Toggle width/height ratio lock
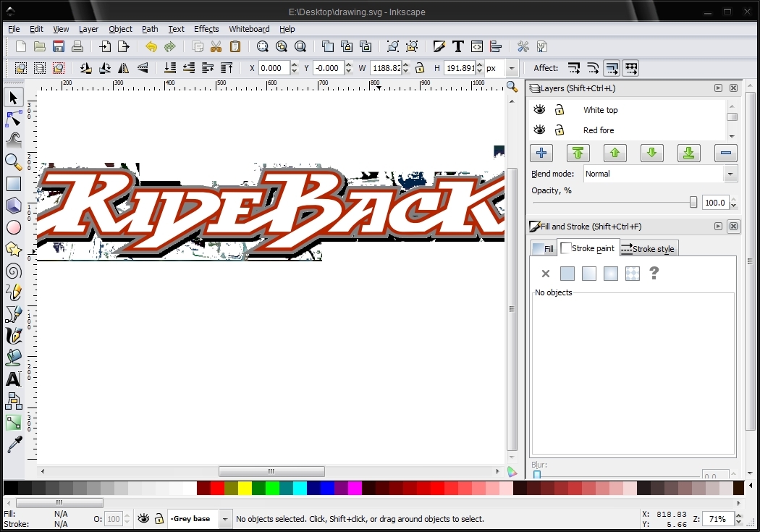760x532 pixels. pyautogui.click(x=419, y=68)
